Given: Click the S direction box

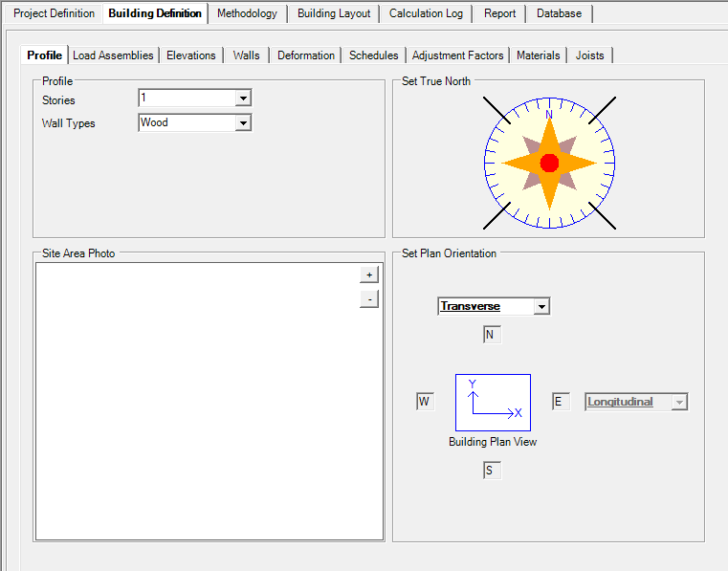Looking at the screenshot, I should tap(492, 471).
